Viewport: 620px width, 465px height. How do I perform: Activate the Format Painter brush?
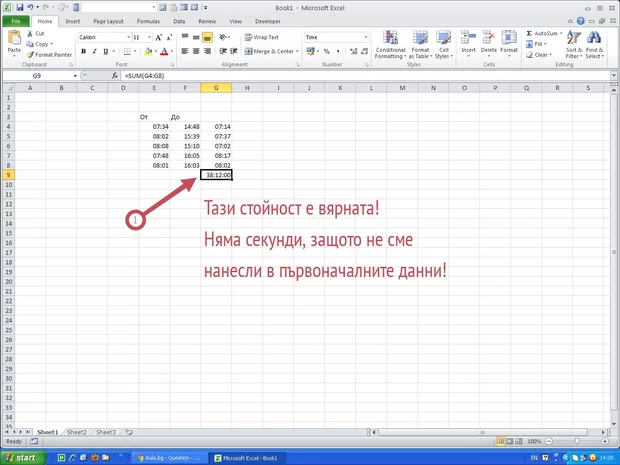coord(30,55)
